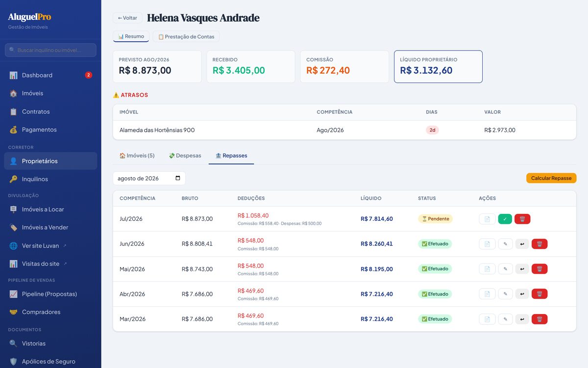Open Pipeline (Propostas) in the sidebar
588x368 pixels.
50,294
